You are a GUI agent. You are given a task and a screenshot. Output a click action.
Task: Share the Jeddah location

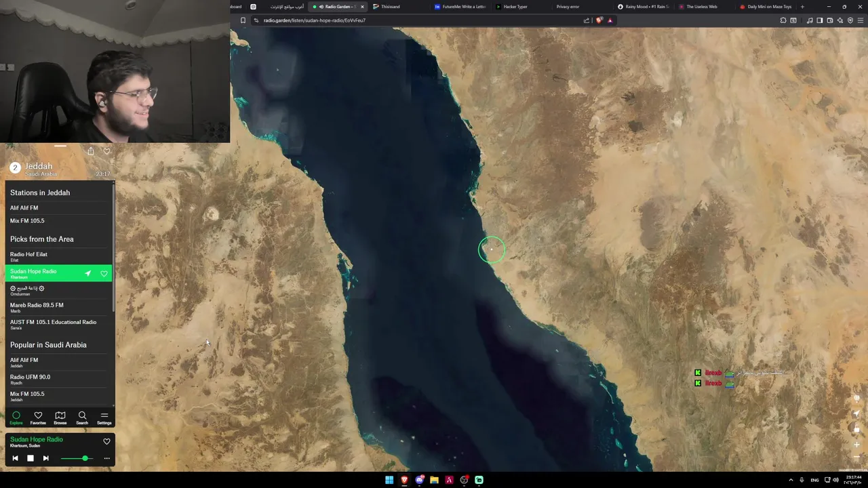(91, 151)
